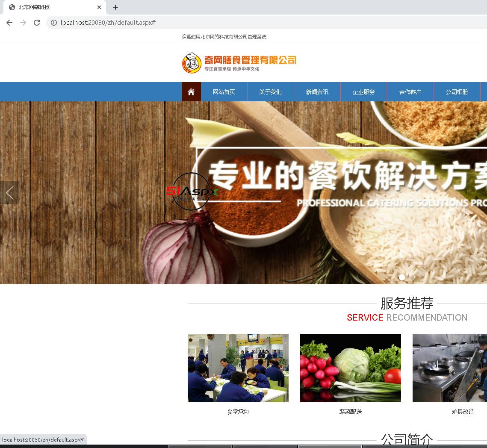The image size is (487, 448).
Task: Open 合作客户 menu item
Action: [410, 92]
